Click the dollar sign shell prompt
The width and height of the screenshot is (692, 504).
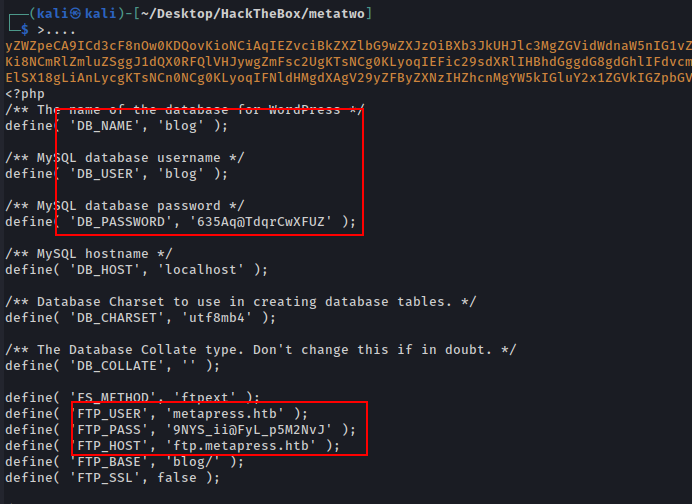26,29
